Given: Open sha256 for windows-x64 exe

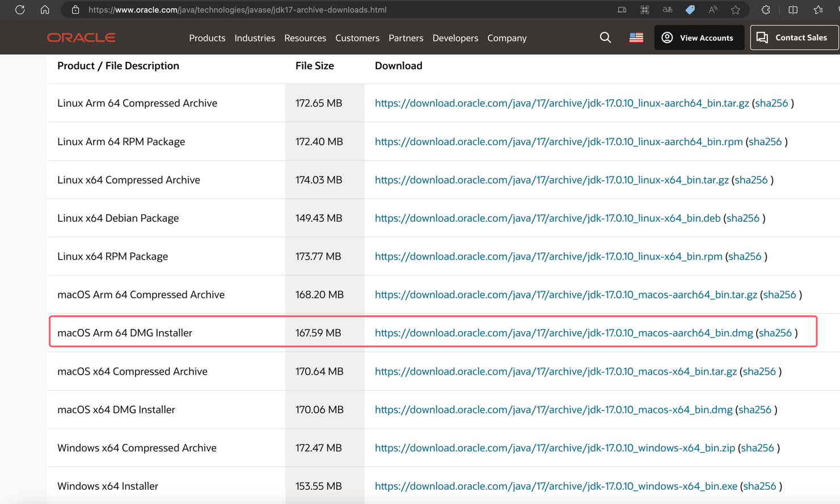Looking at the screenshot, I should 759,486.
